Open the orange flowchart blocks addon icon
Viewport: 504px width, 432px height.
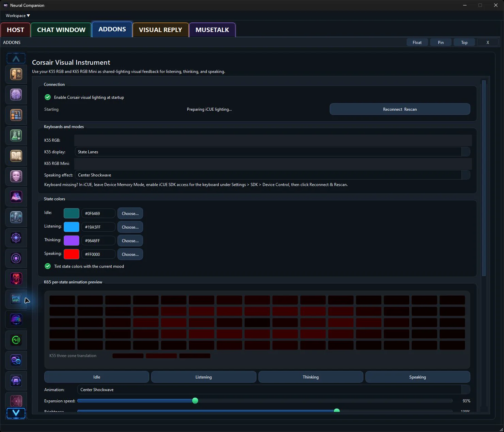pyautogui.click(x=16, y=115)
